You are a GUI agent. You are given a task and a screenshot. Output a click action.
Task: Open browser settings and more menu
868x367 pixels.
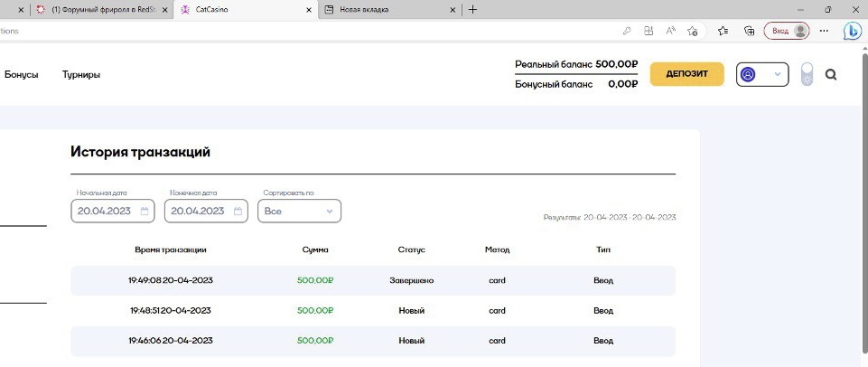(x=824, y=31)
